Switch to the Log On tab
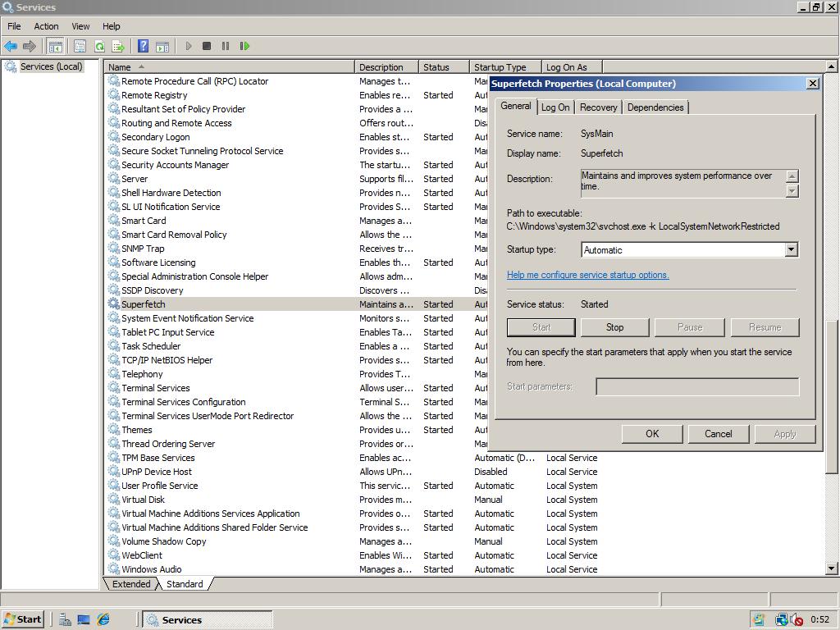 click(555, 107)
